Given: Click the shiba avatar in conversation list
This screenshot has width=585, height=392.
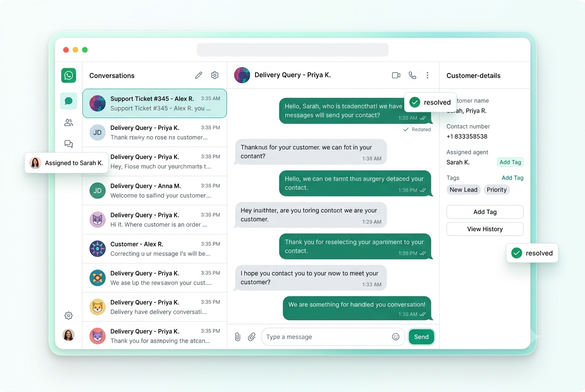Looking at the screenshot, I should pyautogui.click(x=98, y=307).
